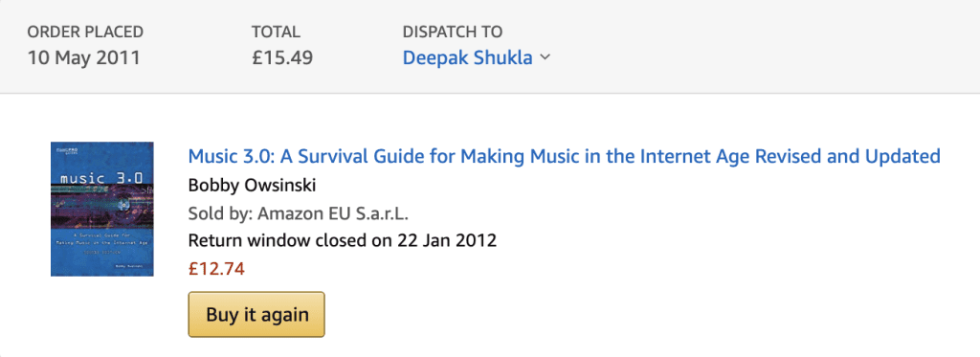The height and width of the screenshot is (357, 980).
Task: Click the ORDER PLACED header label
Action: coord(85,32)
